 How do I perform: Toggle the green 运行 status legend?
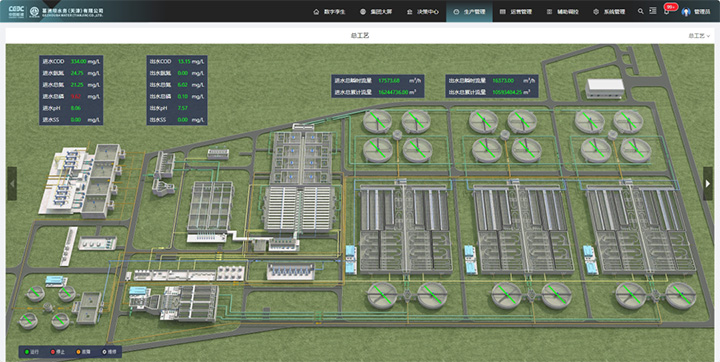[x=32, y=352]
